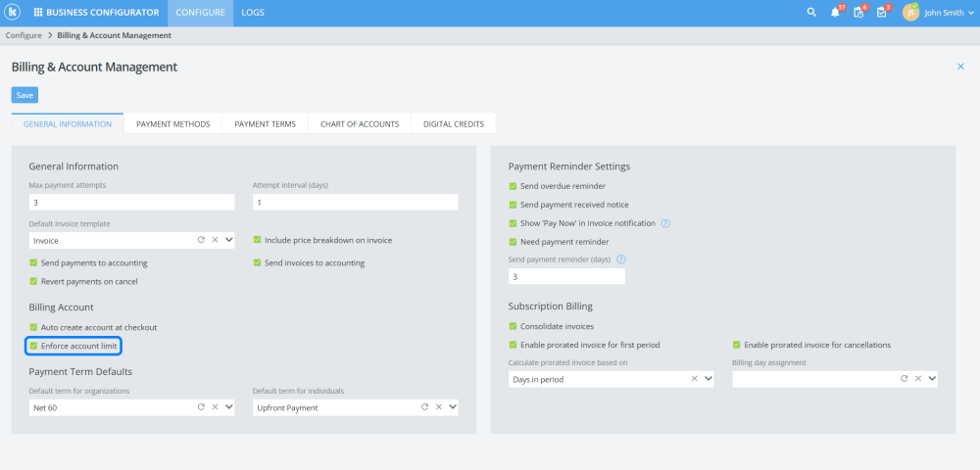Open Calculate prorated invoice based on dropdown
Screen dimensions: 980x470
[x=708, y=378]
